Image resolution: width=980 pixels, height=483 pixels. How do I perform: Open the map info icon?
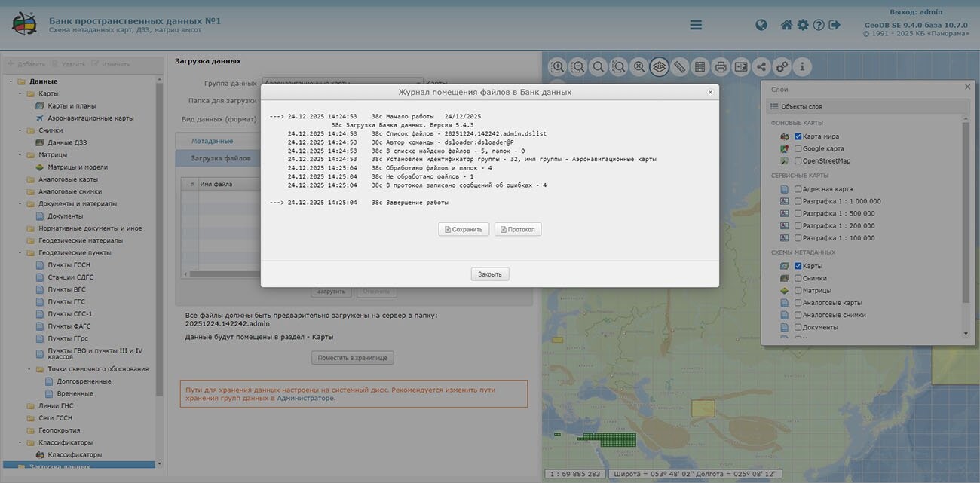coord(802,67)
